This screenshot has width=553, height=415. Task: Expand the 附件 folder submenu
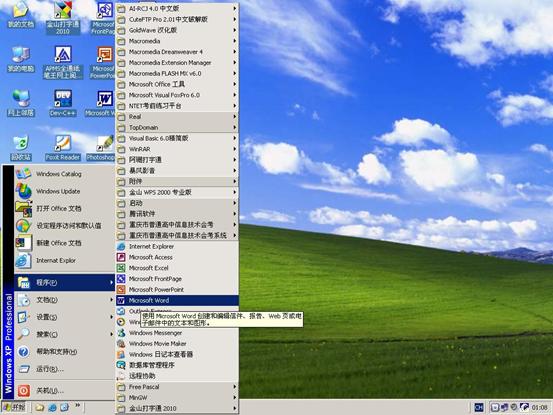point(177,182)
